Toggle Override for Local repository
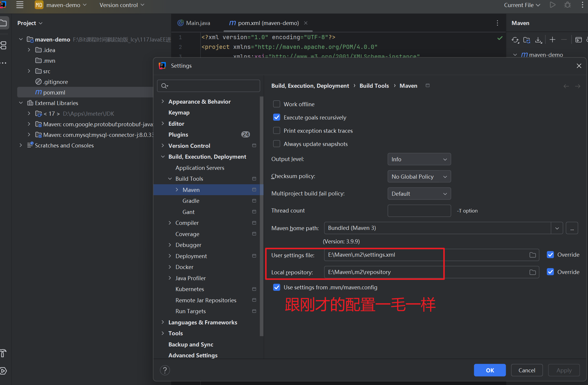The width and height of the screenshot is (588, 385). (x=550, y=272)
